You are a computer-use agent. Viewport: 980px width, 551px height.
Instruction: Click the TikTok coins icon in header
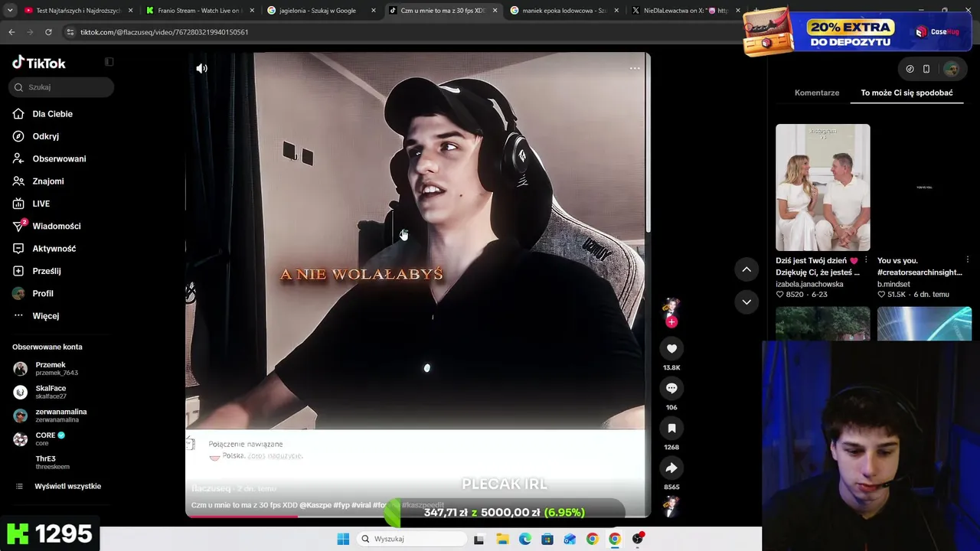tap(910, 69)
